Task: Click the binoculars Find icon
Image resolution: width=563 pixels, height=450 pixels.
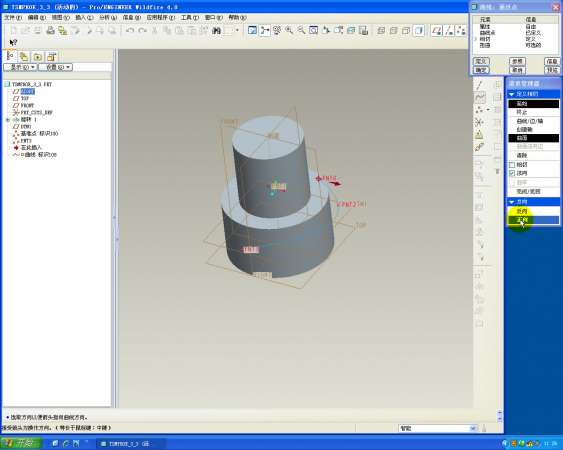Action: click(x=216, y=31)
